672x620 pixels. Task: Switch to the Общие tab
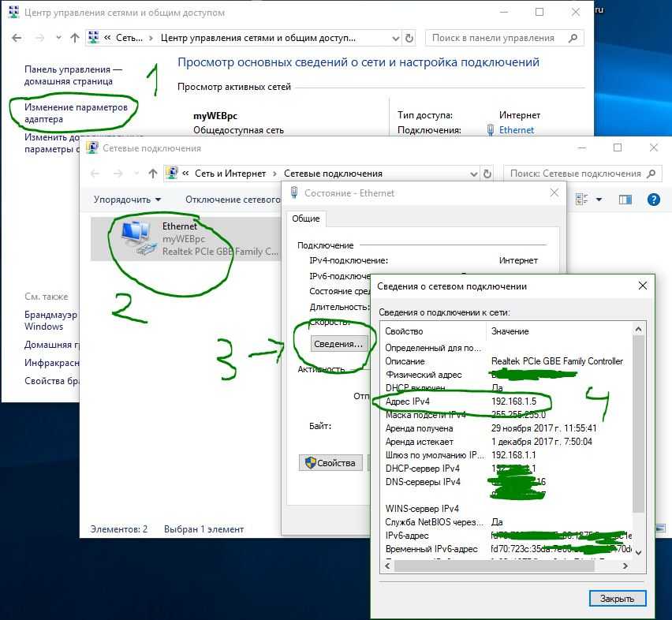[305, 218]
